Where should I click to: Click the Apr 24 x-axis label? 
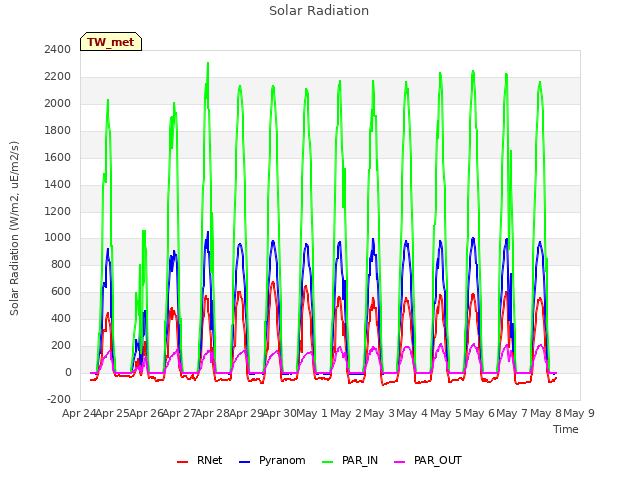click(x=79, y=413)
